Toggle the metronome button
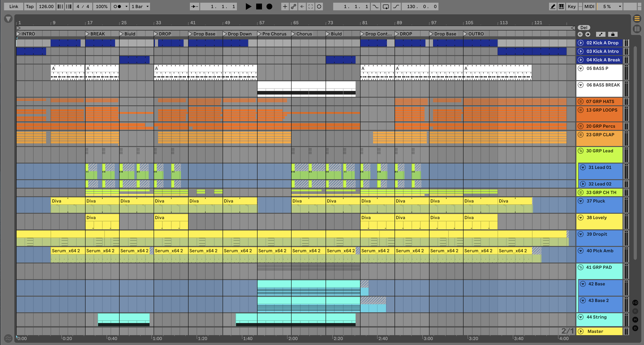This screenshot has height=345, width=644. coord(117,6)
